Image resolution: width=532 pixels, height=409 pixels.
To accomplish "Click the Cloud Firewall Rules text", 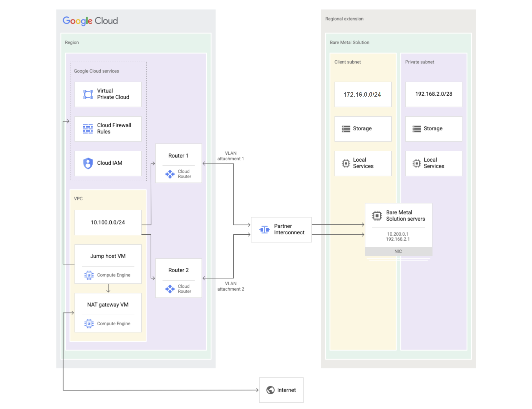I will point(114,129).
